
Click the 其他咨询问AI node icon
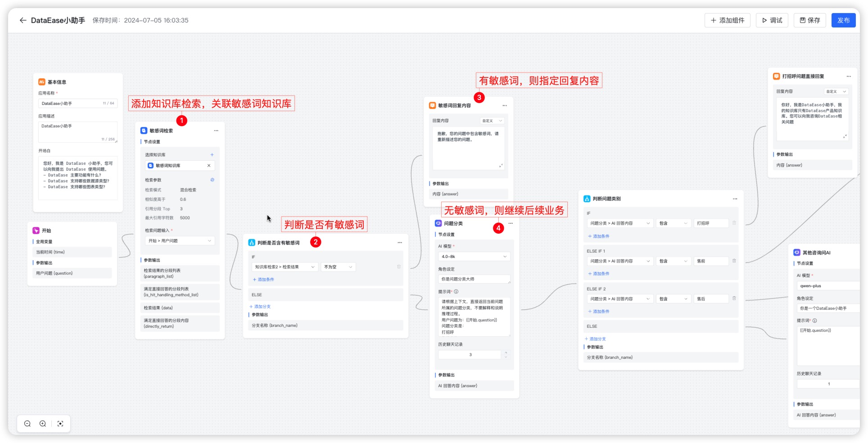[x=796, y=253]
